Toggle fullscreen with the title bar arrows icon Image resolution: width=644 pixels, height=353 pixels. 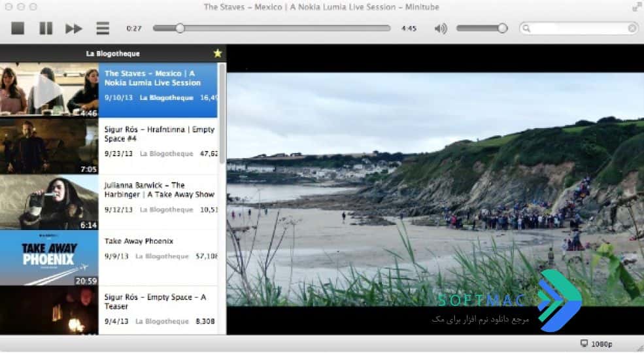(x=637, y=7)
